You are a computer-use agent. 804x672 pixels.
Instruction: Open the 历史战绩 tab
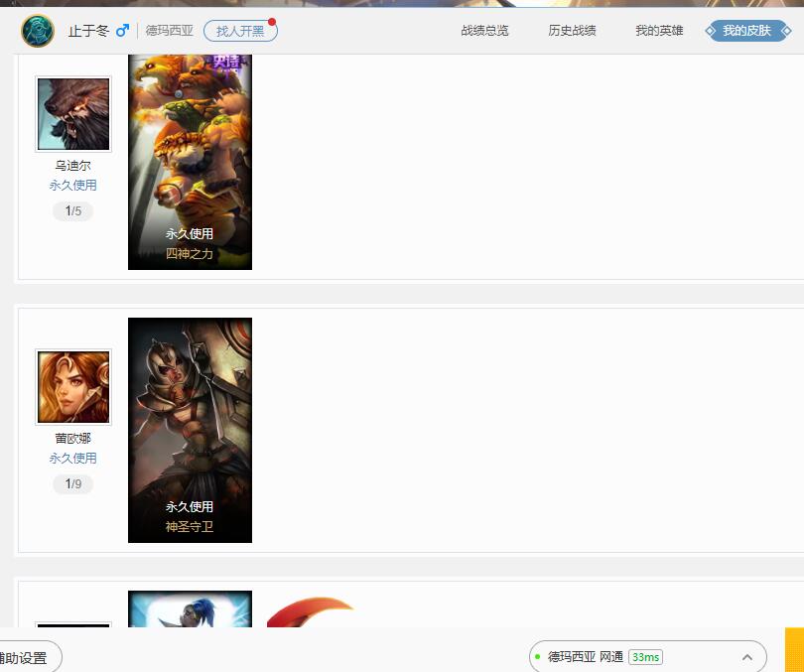(572, 31)
